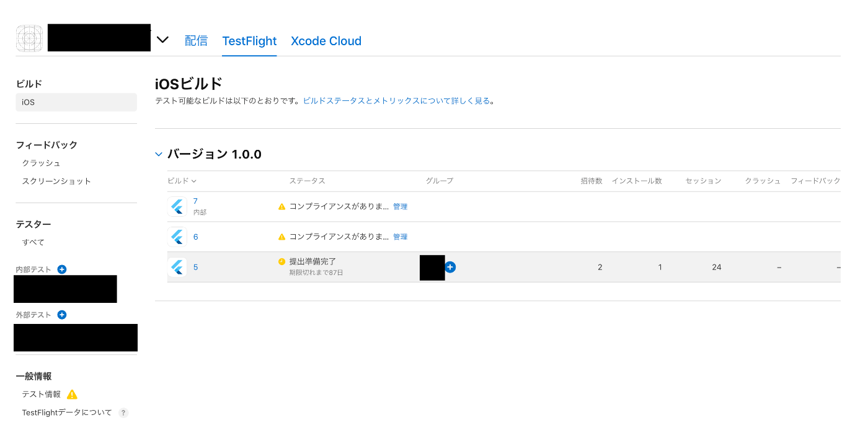Click 招待数 column header
Image resolution: width=868 pixels, height=441 pixels.
(x=591, y=181)
